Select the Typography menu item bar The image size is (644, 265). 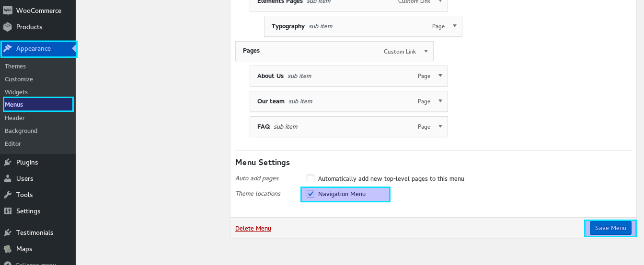pyautogui.click(x=363, y=26)
